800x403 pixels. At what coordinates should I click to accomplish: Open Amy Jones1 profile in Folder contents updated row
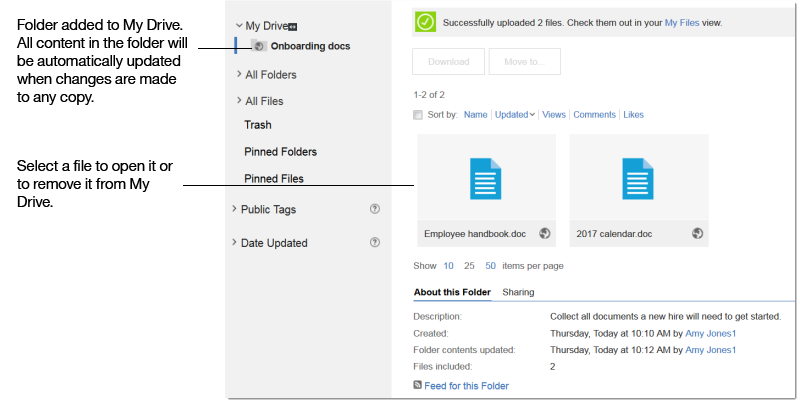coord(711,350)
